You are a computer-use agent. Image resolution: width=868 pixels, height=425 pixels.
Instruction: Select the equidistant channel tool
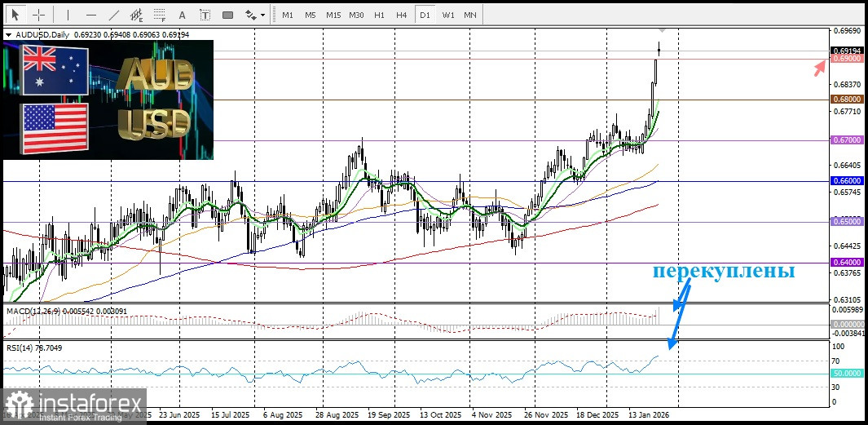[136, 15]
